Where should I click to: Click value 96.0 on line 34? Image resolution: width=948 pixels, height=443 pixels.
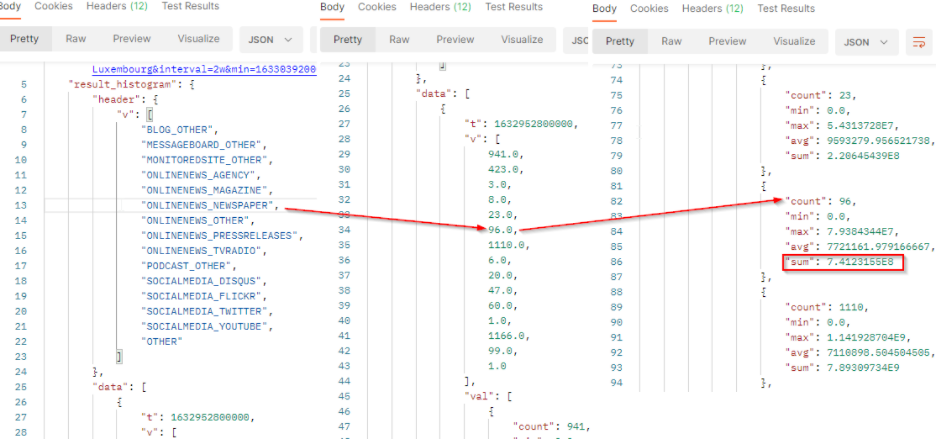coord(500,230)
